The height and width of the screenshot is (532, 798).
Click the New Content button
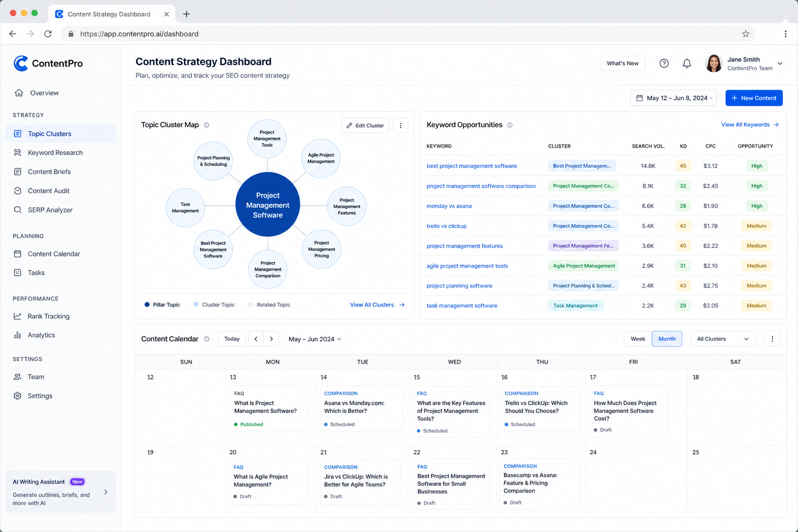[x=754, y=98]
